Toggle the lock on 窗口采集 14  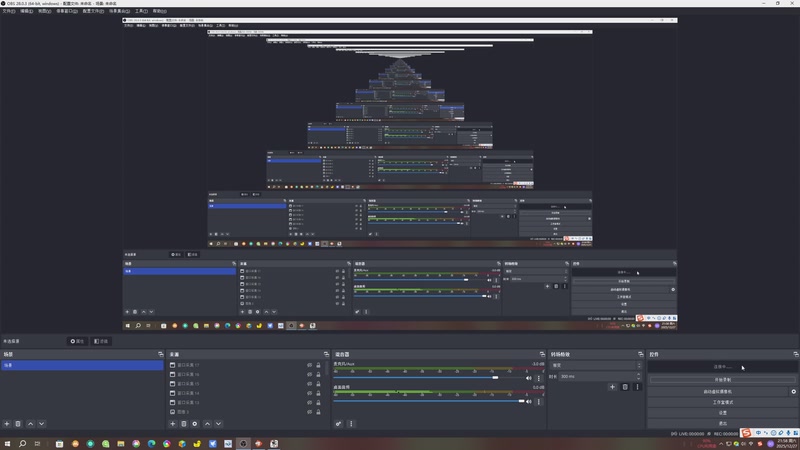pos(318,393)
